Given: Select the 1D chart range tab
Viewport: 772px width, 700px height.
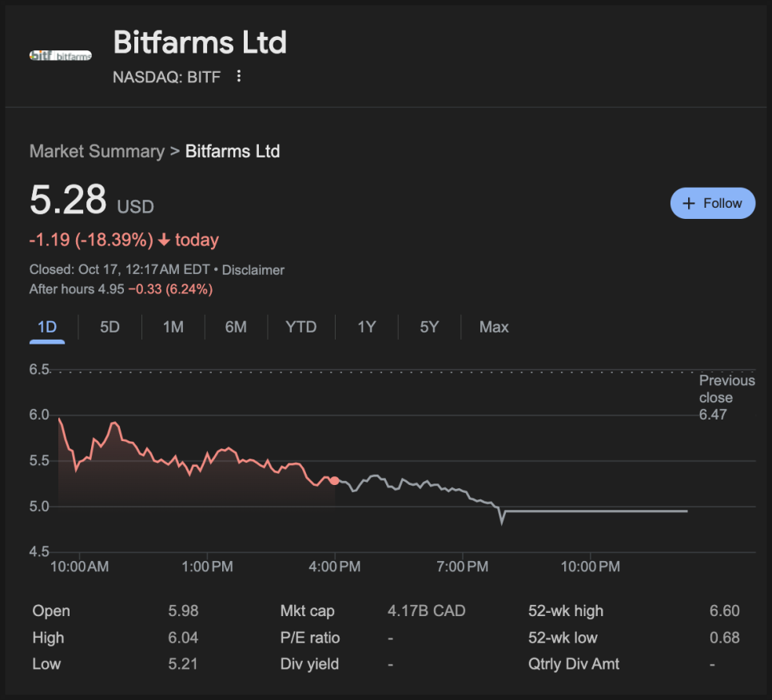Looking at the screenshot, I should [47, 327].
